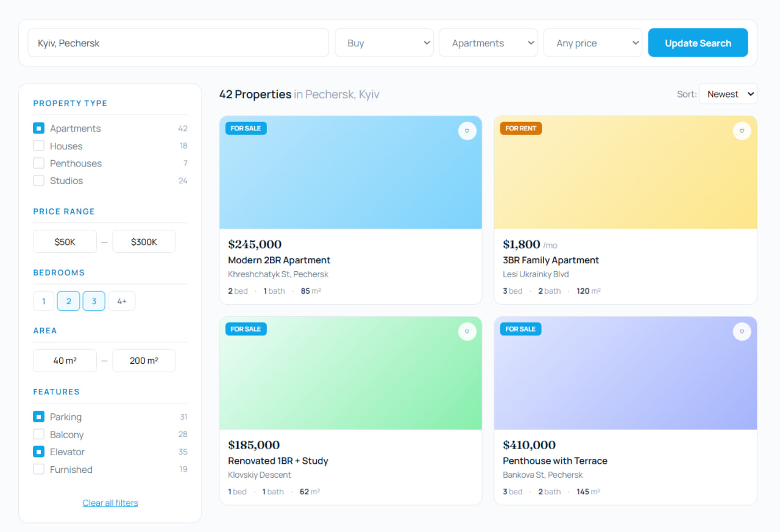780x532 pixels.
Task: Toggle the 1 bedroom filter chip
Action: [x=44, y=301]
